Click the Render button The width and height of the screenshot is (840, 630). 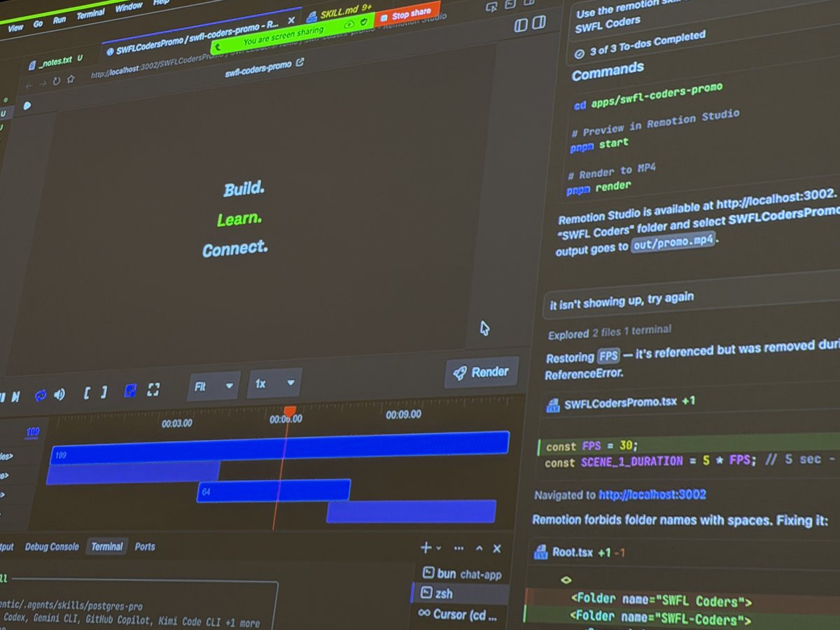[x=481, y=372]
